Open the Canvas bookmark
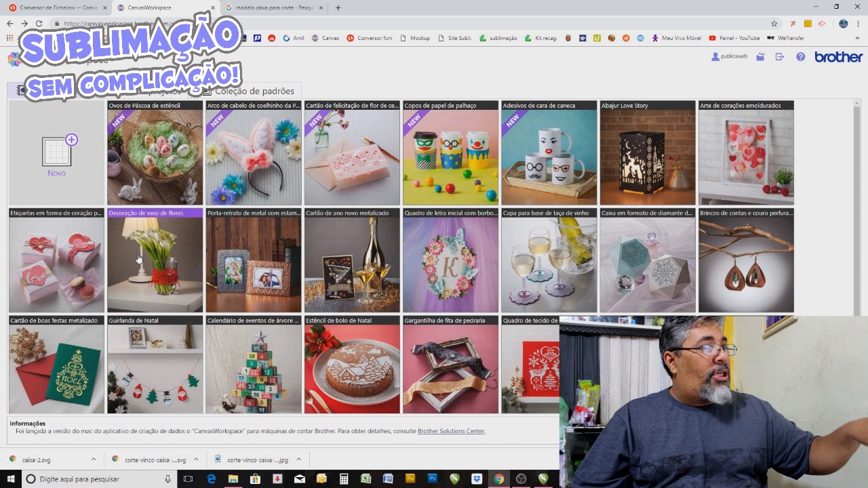The height and width of the screenshot is (488, 868). coord(325,38)
